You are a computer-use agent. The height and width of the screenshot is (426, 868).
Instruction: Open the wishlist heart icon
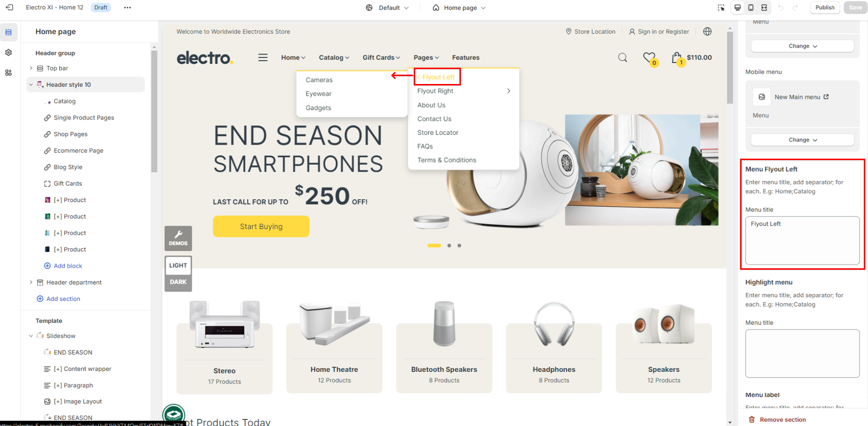[649, 58]
